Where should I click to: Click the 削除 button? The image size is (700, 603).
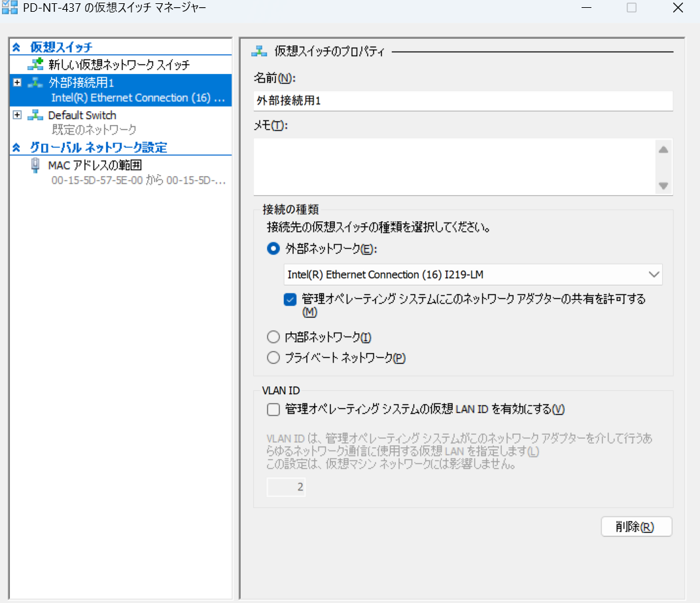click(x=636, y=526)
